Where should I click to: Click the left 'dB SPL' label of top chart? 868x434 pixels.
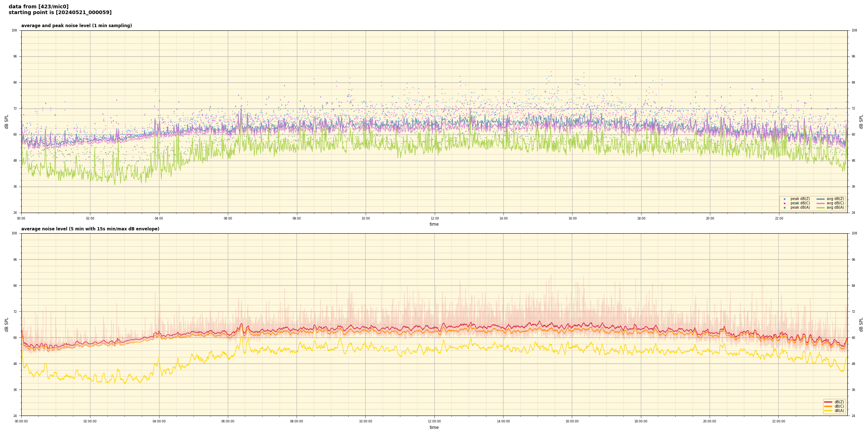(7, 122)
